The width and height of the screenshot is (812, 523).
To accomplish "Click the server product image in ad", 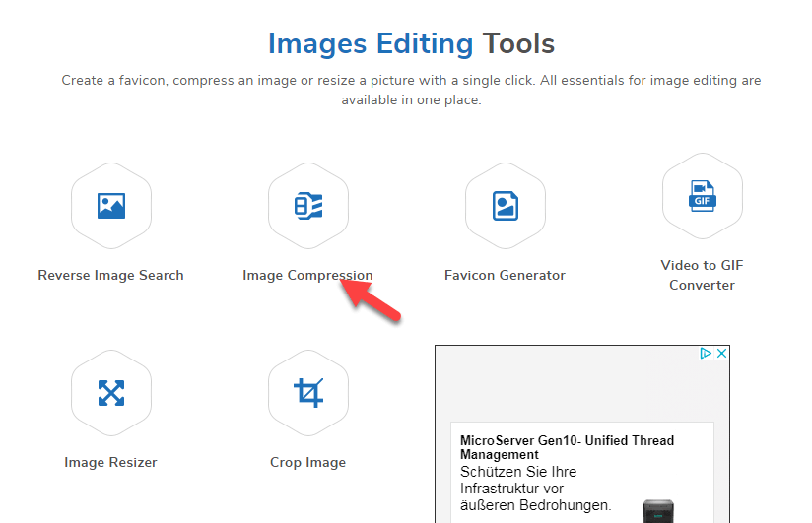I will [x=658, y=511].
